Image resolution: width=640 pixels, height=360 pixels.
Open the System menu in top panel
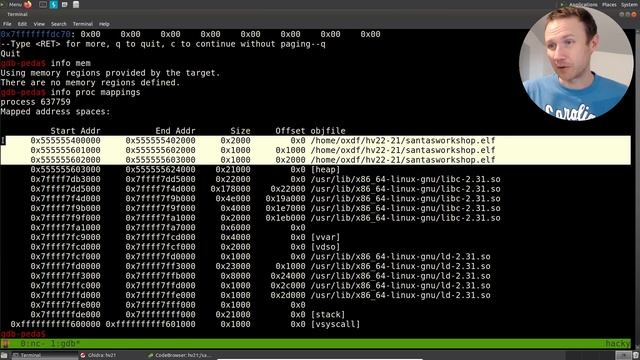[x=629, y=4]
